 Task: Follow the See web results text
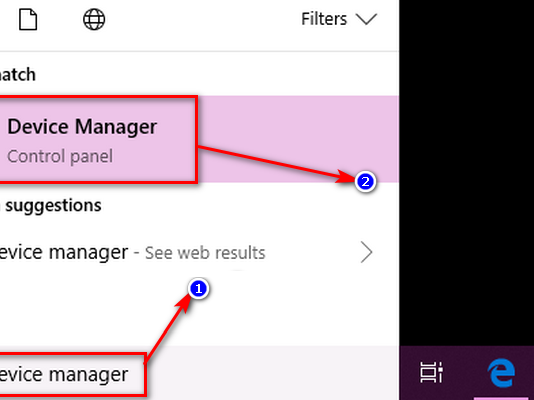pos(205,253)
